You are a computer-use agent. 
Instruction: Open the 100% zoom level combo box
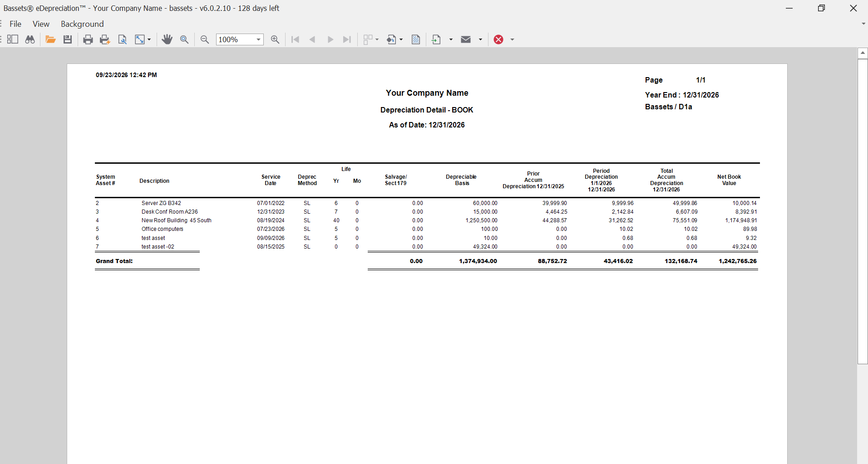(240, 39)
